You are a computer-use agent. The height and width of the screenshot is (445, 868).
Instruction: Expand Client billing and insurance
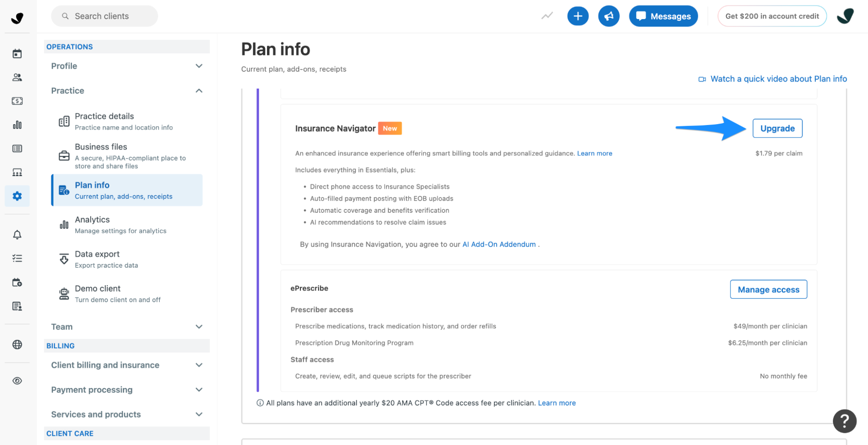[x=127, y=365]
